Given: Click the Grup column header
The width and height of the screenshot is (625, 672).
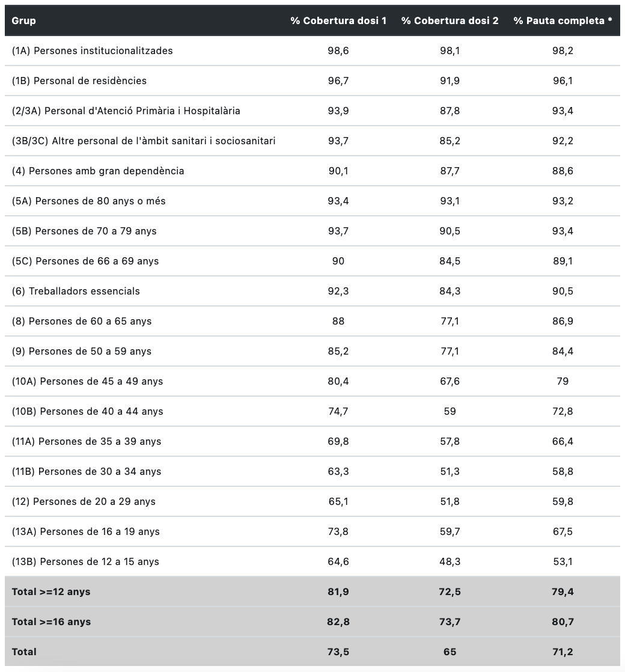Looking at the screenshot, I should pyautogui.click(x=24, y=21).
